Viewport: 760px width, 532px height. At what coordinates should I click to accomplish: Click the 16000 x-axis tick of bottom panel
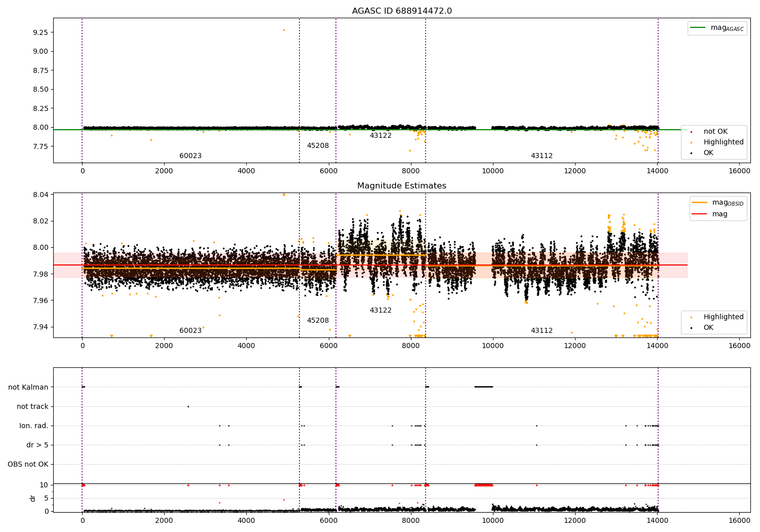739,520
